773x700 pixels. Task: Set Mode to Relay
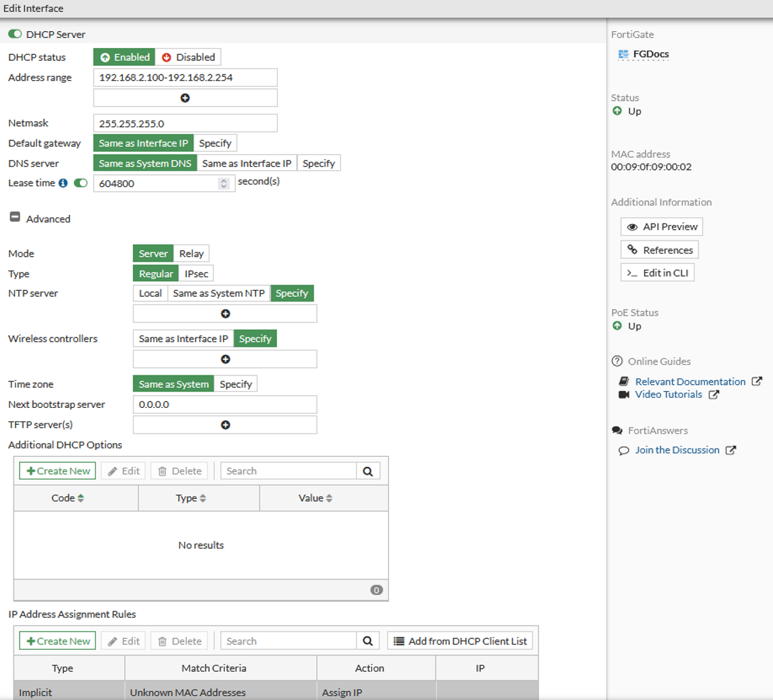[191, 253]
